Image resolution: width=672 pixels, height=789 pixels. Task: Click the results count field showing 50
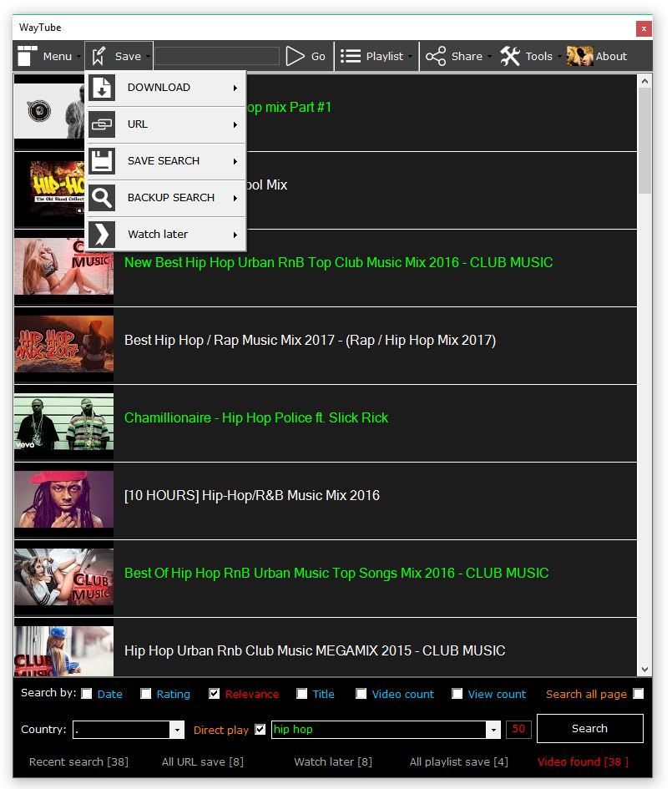point(518,729)
